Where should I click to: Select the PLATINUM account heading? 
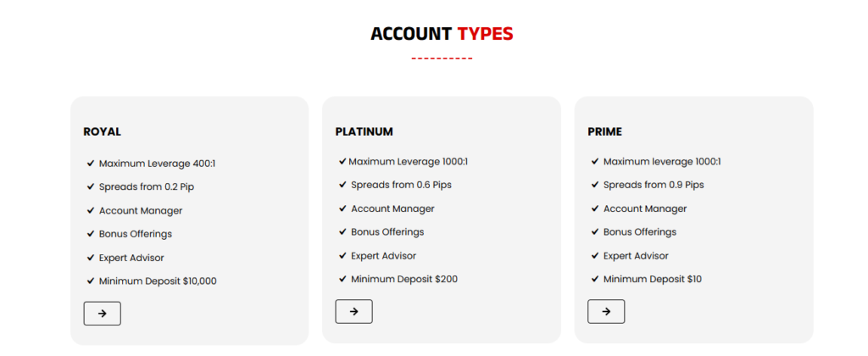[x=364, y=132]
